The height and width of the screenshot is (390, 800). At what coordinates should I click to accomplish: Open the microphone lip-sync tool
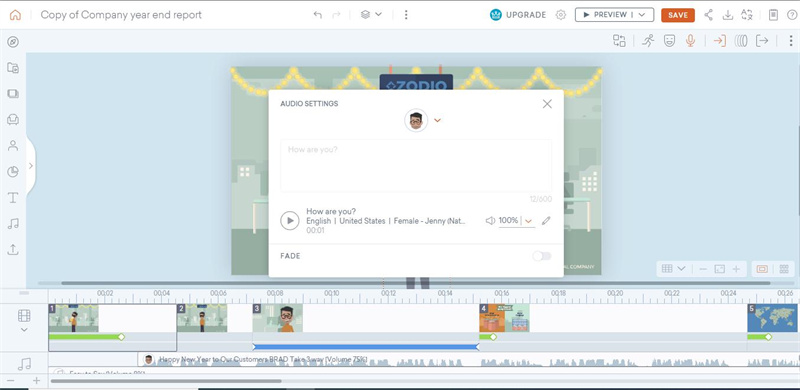(690, 41)
